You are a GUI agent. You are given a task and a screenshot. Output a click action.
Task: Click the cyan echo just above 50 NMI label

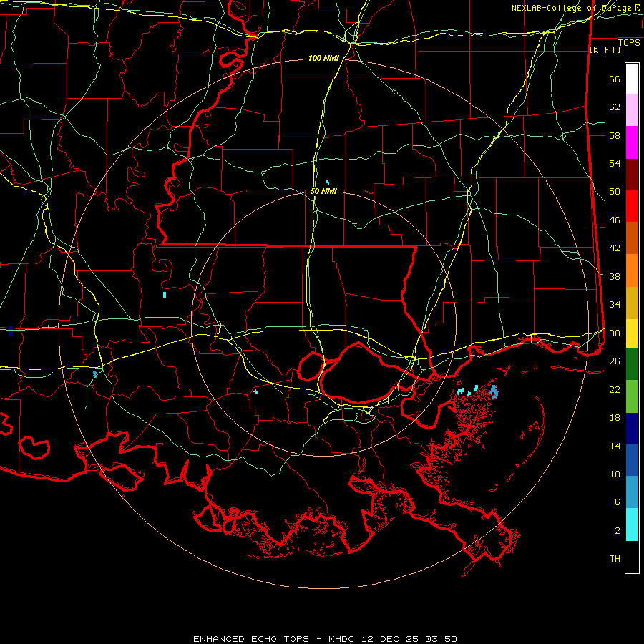[327, 182]
